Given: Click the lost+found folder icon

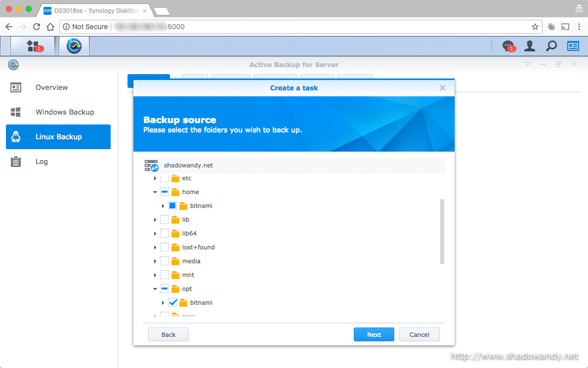Looking at the screenshot, I should tap(175, 247).
